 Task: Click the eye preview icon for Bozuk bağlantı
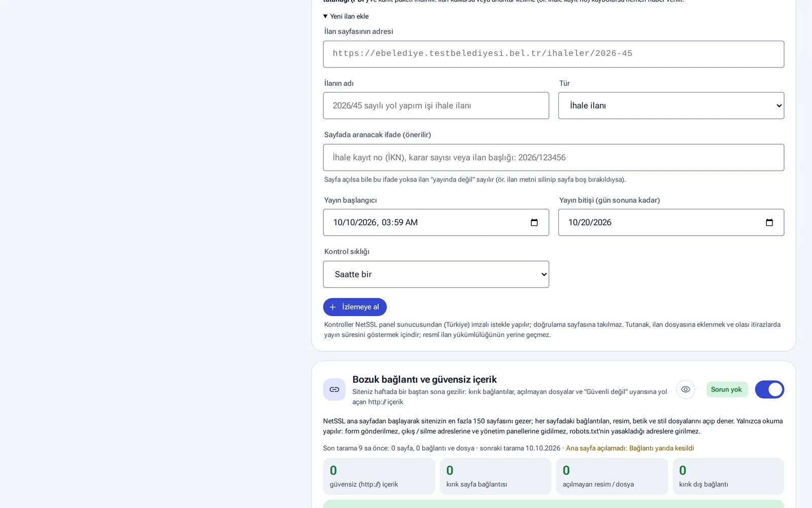point(686,390)
